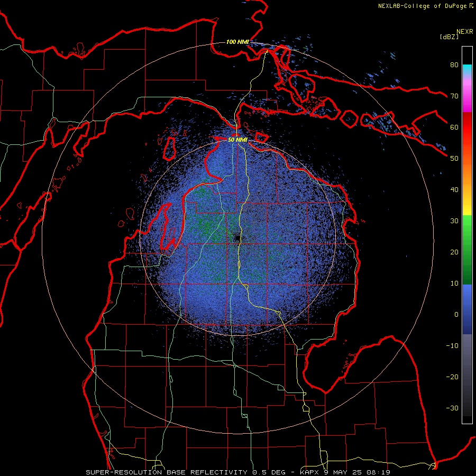
Task: Click the 80 dBZ scale value
Action: (454, 65)
